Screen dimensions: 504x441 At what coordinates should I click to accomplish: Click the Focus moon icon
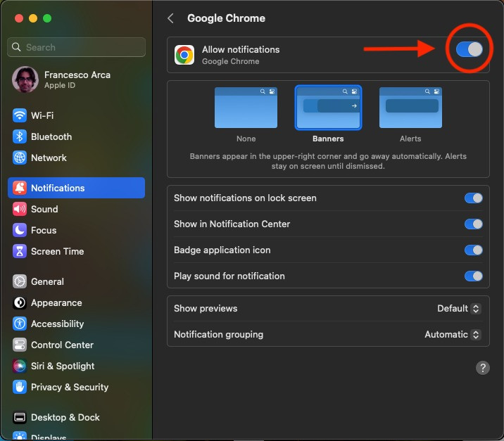click(x=20, y=230)
